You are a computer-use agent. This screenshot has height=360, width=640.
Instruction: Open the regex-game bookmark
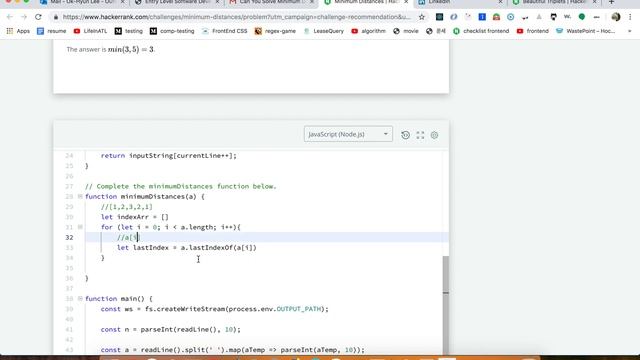276,31
